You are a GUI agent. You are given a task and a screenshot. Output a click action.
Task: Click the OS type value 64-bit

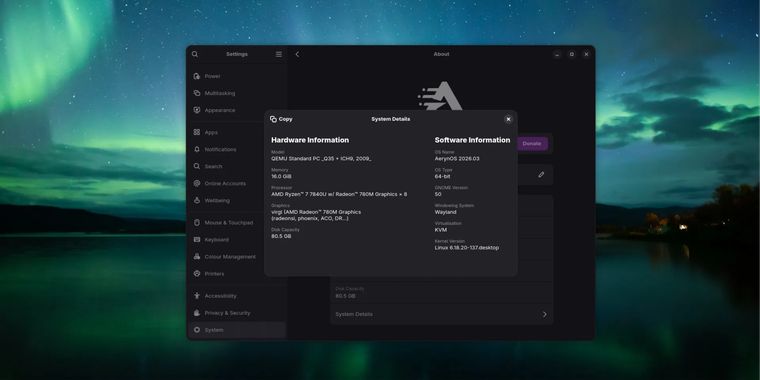[x=443, y=176]
